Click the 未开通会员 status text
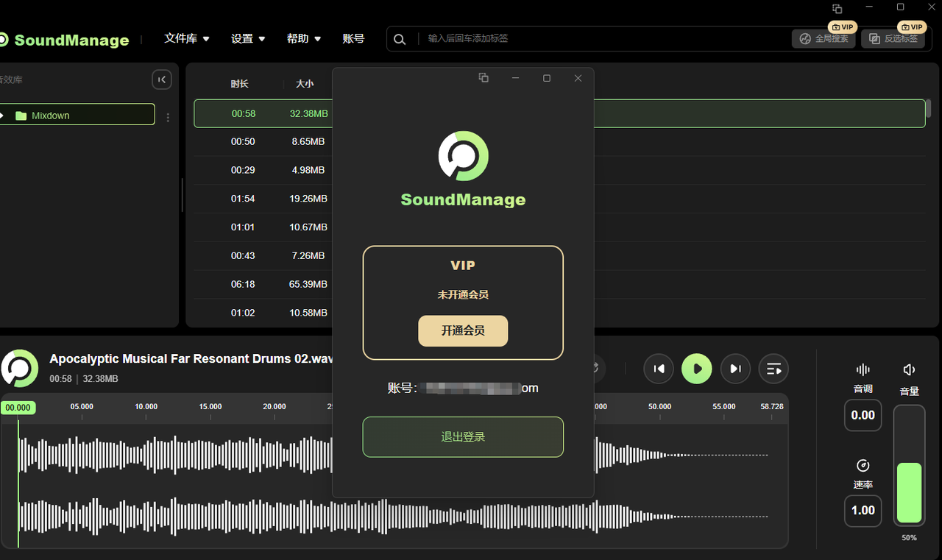 point(463,294)
